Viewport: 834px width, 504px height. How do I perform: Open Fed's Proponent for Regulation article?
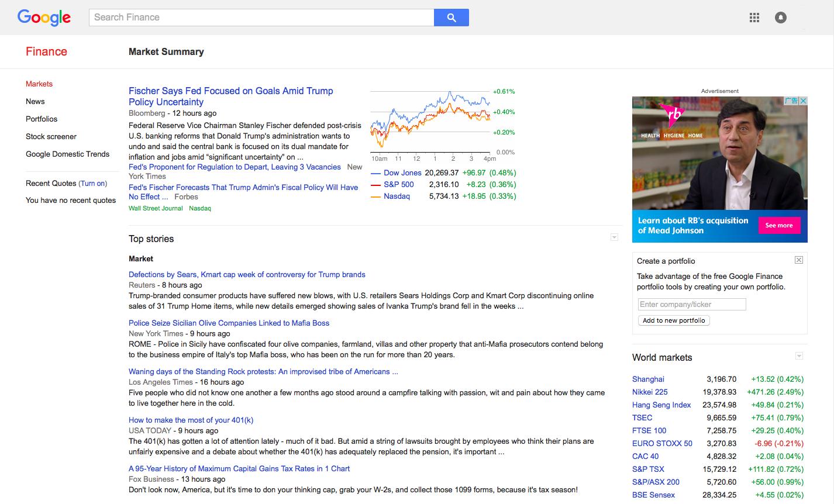(x=235, y=167)
